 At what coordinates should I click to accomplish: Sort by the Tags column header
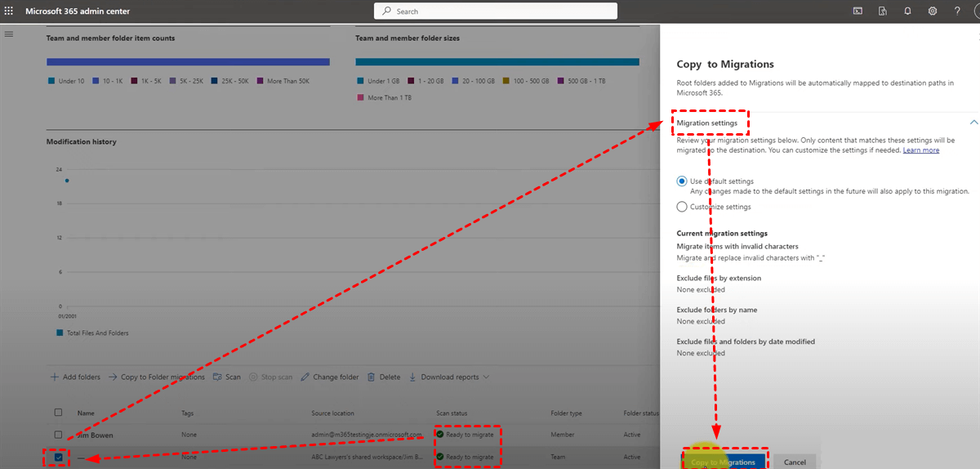(x=188, y=413)
